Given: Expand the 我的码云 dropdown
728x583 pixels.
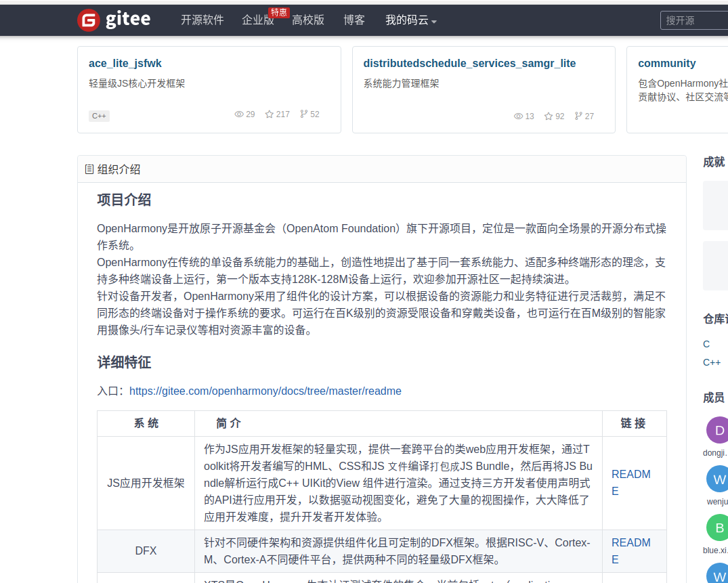Looking at the screenshot, I should pos(411,20).
